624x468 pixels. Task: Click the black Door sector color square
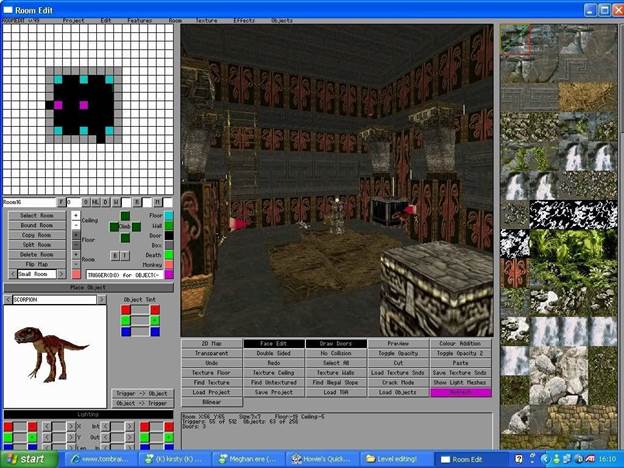coord(169,234)
